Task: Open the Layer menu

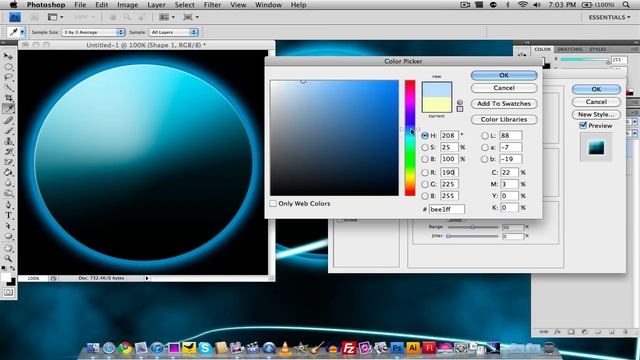Action: coord(156,5)
